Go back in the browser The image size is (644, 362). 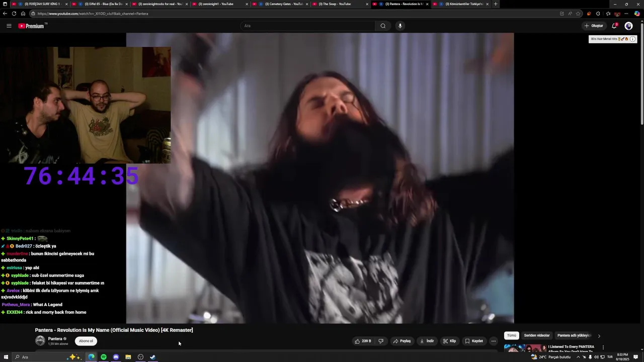[5, 14]
